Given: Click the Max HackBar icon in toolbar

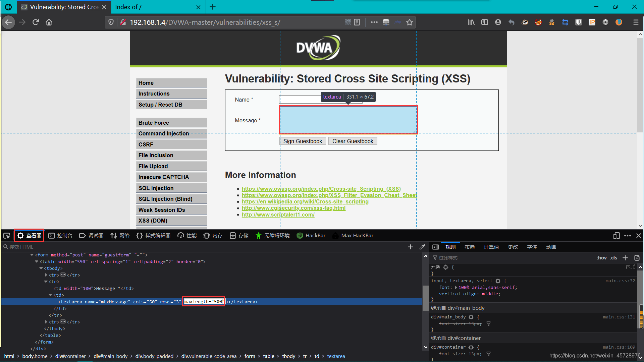Looking at the screenshot, I should point(334,235).
